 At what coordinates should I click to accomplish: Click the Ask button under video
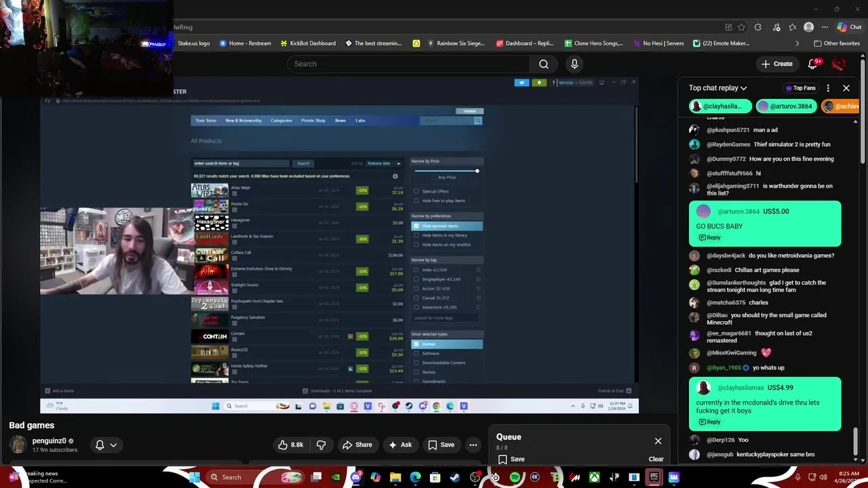(x=399, y=445)
